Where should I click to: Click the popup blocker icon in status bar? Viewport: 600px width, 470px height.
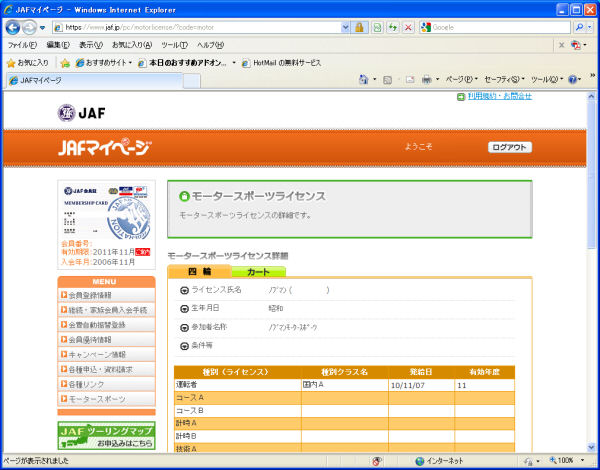coord(377,461)
